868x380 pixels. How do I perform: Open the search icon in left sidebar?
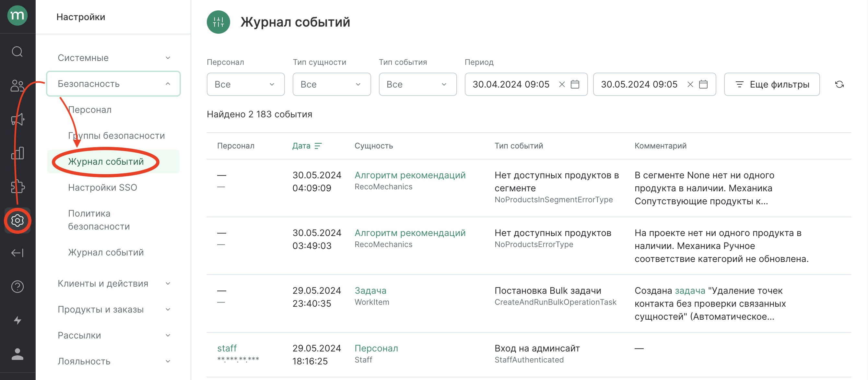point(18,52)
